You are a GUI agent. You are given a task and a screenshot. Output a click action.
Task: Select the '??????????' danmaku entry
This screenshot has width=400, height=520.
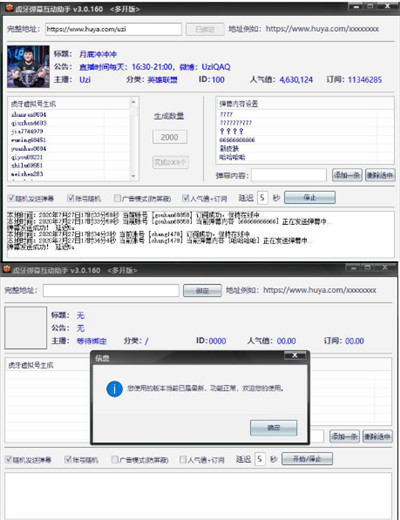pos(236,123)
